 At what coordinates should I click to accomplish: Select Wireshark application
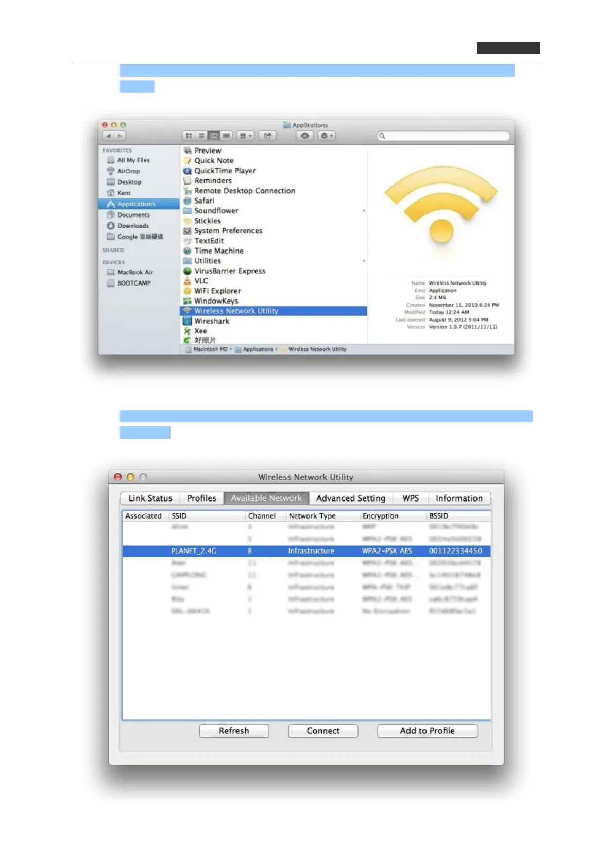(207, 321)
